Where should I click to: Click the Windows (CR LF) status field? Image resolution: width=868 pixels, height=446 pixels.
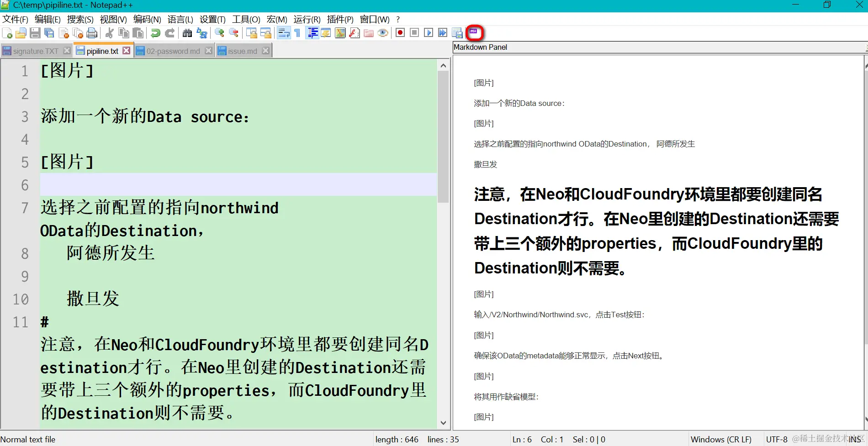coord(721,439)
